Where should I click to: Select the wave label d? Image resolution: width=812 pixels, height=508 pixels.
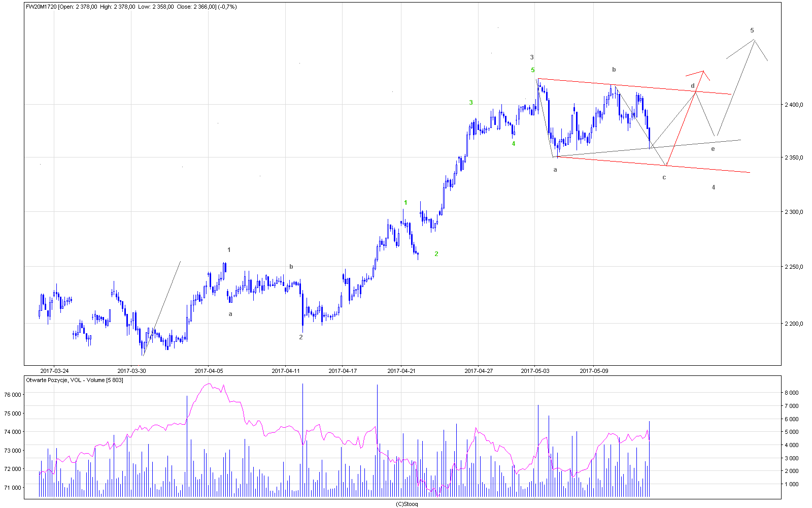point(693,86)
